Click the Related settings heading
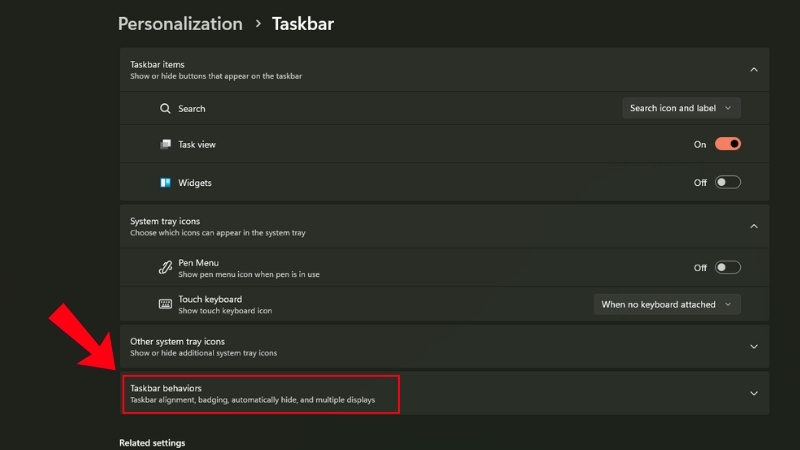The height and width of the screenshot is (450, 800). tap(152, 443)
